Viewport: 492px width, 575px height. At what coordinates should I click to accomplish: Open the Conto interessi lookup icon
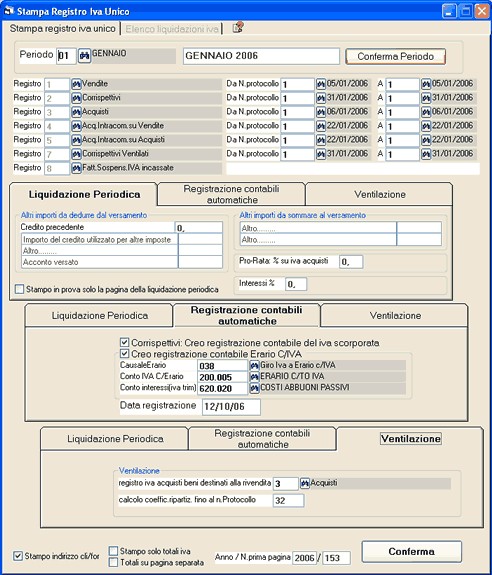tap(254, 388)
